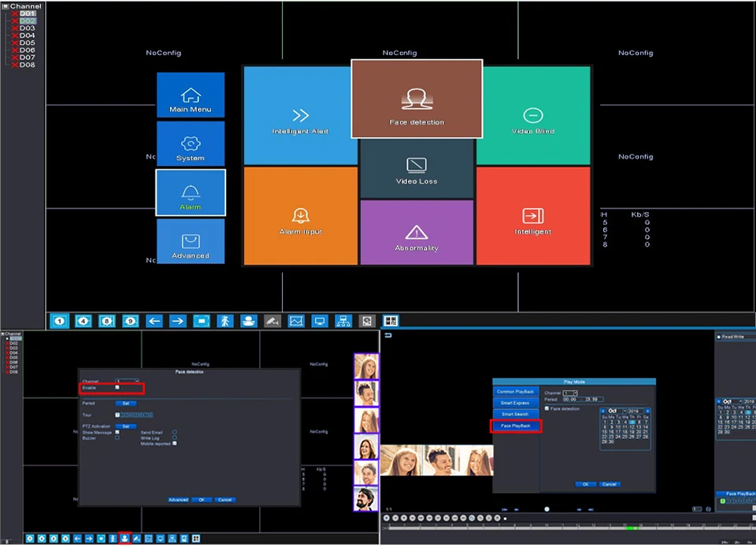Open the Oct month dropdown in Play Mode calendar

point(616,411)
